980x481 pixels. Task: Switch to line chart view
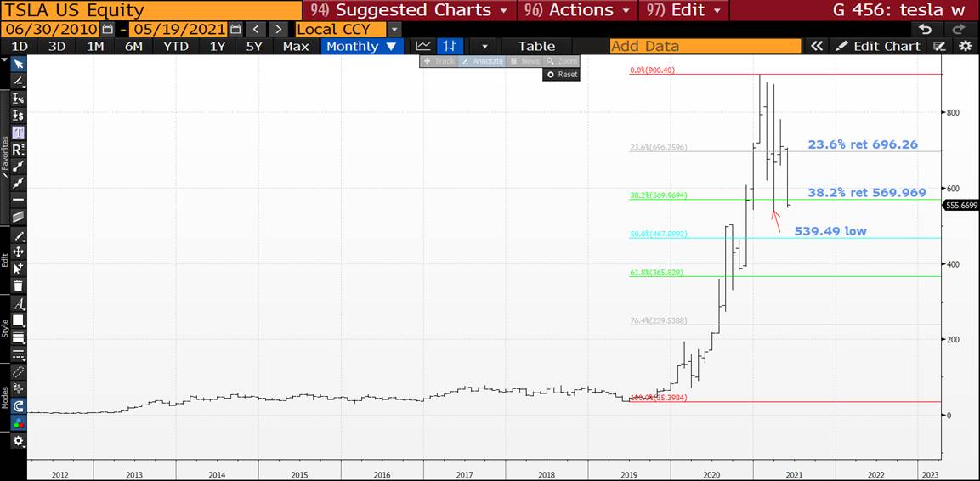pyautogui.click(x=423, y=46)
